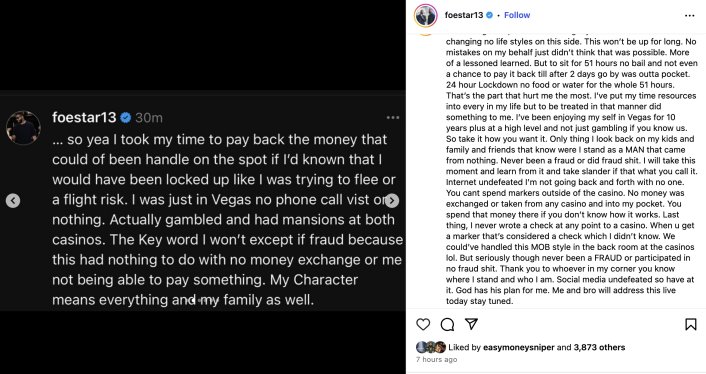Open comments with the speech bubble icon
The height and width of the screenshot is (374, 706).
tap(447, 324)
